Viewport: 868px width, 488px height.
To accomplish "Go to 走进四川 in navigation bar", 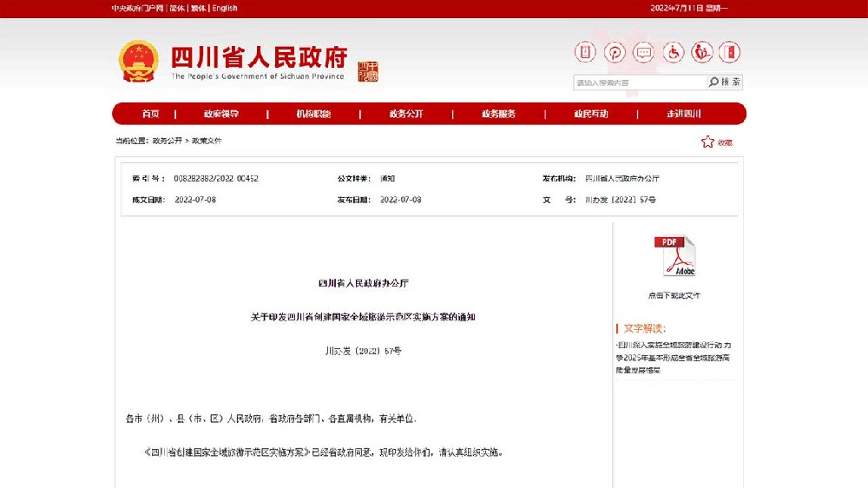I will pos(683,114).
